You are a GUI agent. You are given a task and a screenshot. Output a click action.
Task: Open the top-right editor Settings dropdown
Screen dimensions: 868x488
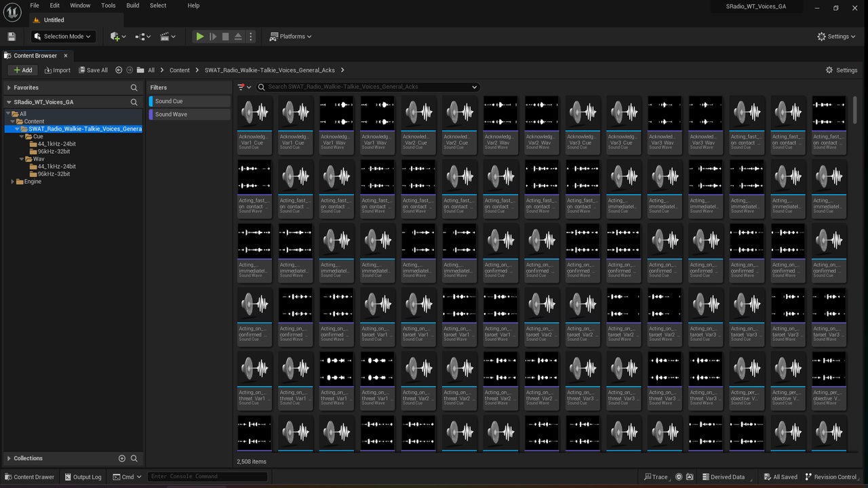(x=837, y=37)
